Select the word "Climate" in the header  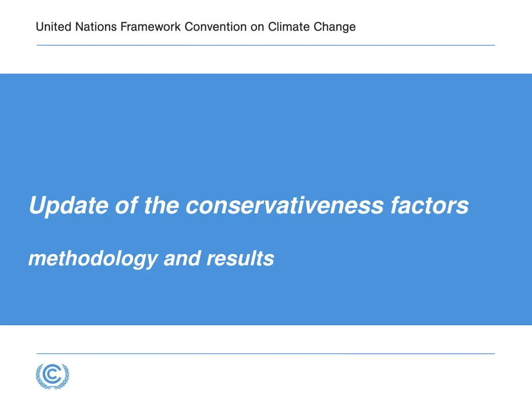(x=289, y=27)
